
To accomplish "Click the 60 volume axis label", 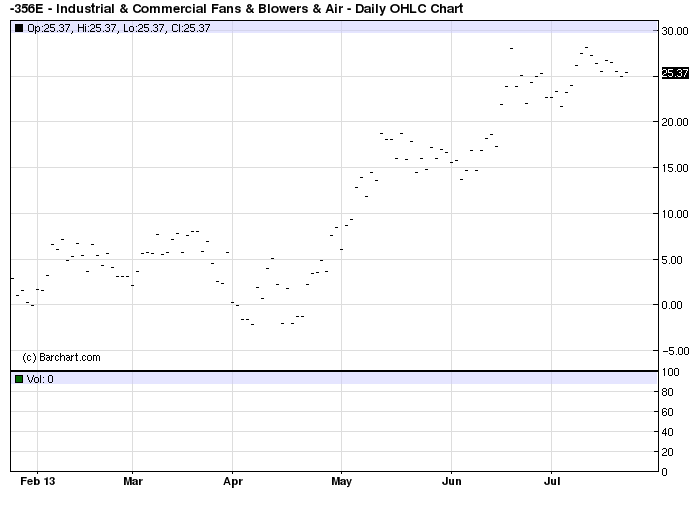I will (x=667, y=412).
